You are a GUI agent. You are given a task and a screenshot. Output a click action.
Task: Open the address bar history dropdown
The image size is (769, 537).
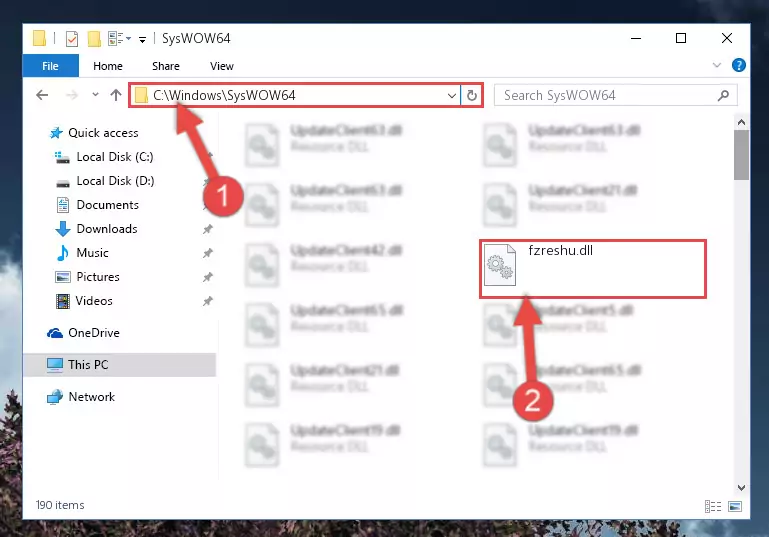pyautogui.click(x=452, y=95)
